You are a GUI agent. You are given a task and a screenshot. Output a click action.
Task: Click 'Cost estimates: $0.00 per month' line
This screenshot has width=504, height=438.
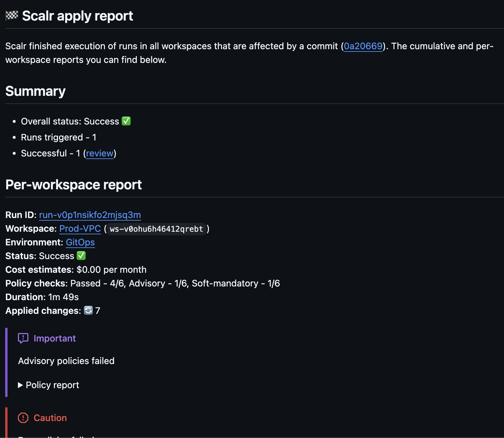click(76, 270)
